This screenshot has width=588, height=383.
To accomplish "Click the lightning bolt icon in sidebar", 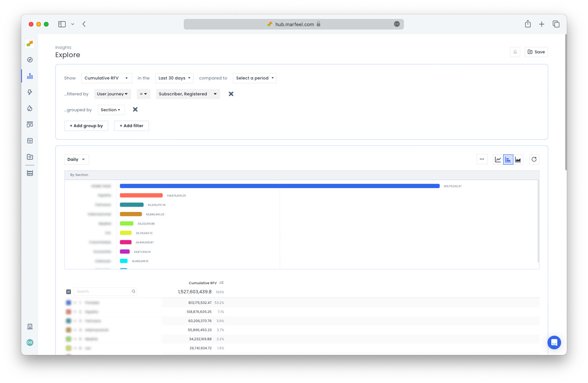I will [30, 92].
